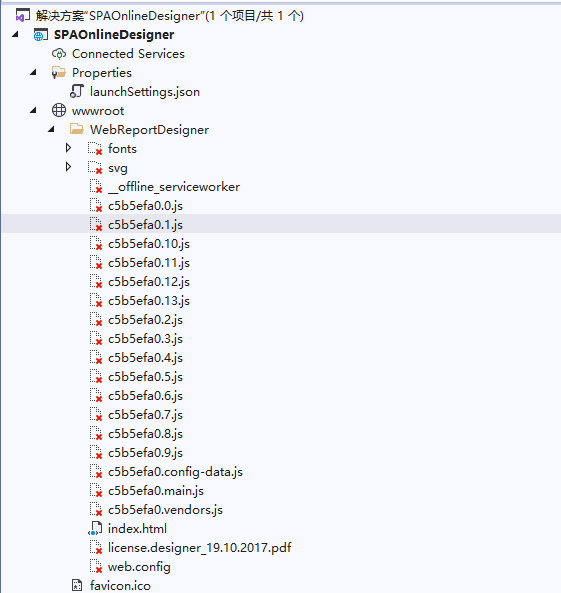
Task: Click the solution icon beside SPAOnlineDesigner solution
Action: 22,16
